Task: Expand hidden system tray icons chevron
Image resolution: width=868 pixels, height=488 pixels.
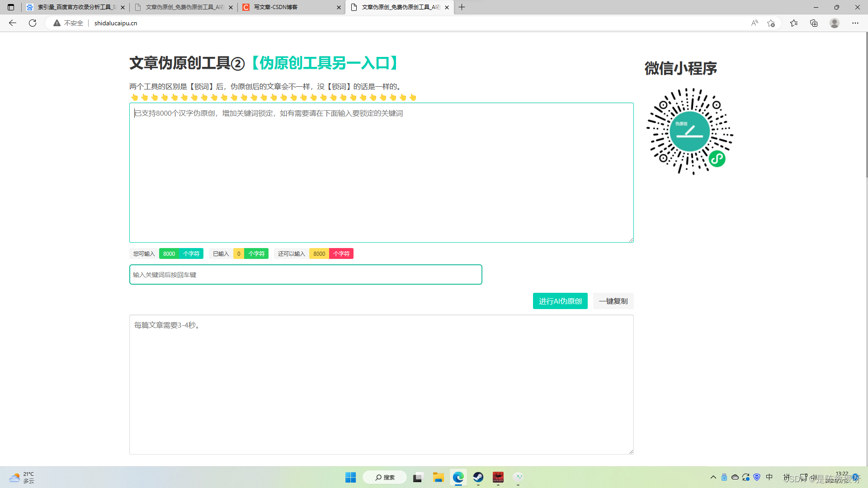Action: [713, 477]
